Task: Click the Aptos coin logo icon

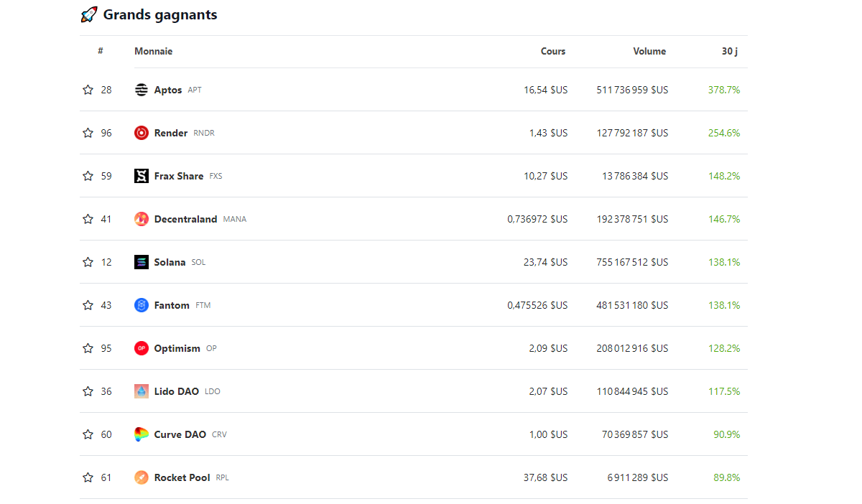Action: point(142,90)
